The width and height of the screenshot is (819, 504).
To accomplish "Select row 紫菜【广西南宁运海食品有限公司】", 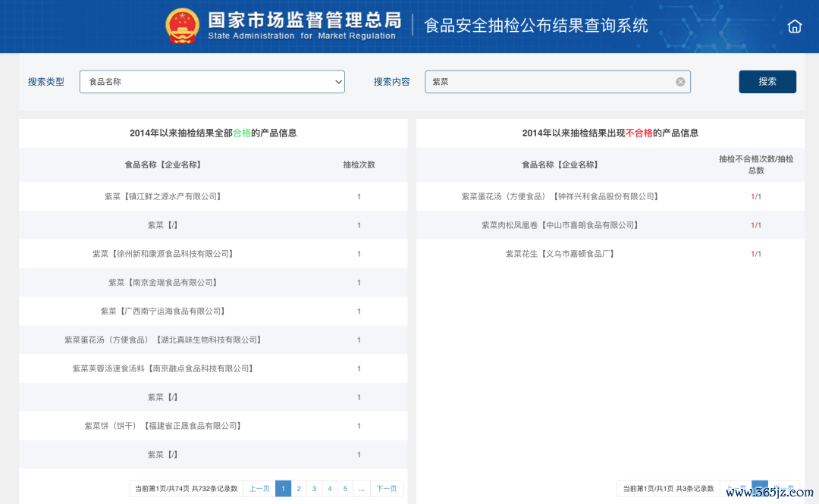I will point(213,311).
